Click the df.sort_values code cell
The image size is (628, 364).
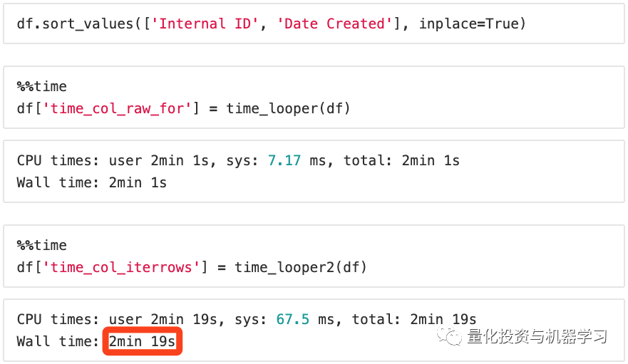(x=314, y=24)
